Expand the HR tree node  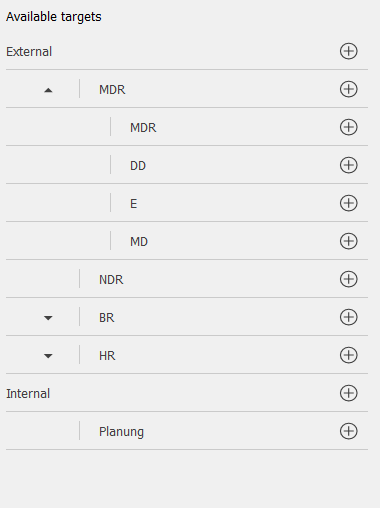point(48,356)
